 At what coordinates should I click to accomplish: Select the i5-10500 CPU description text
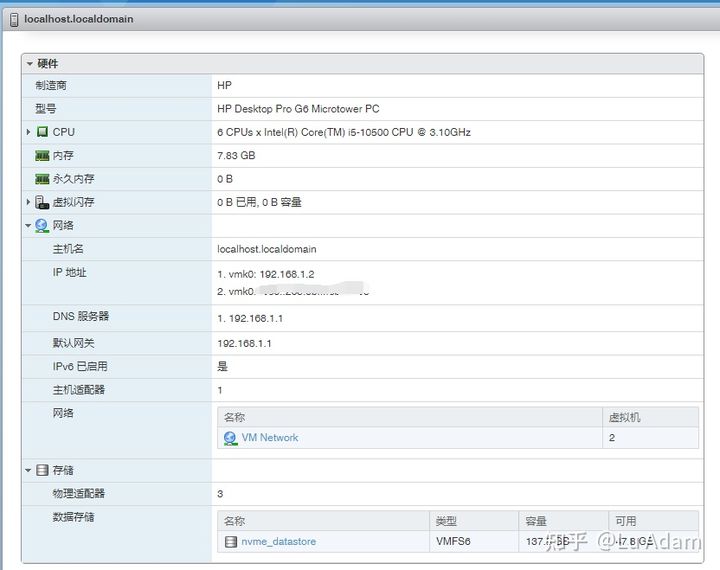(x=344, y=132)
